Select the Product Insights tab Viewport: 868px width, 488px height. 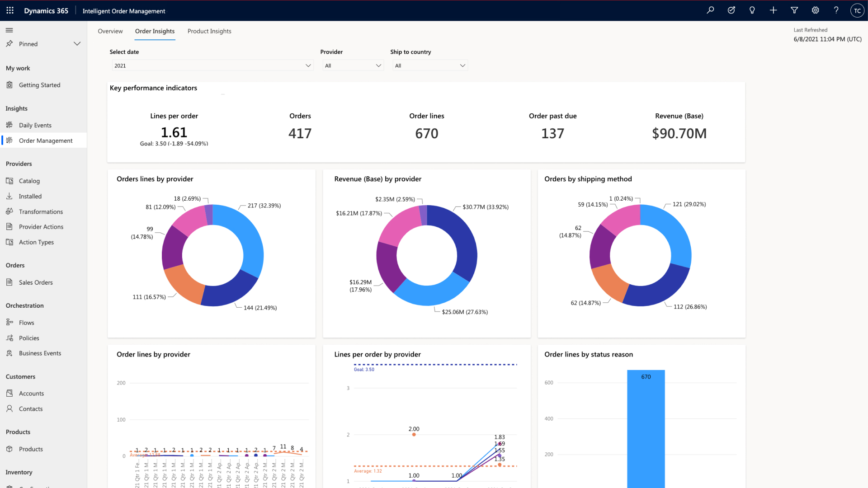[209, 31]
